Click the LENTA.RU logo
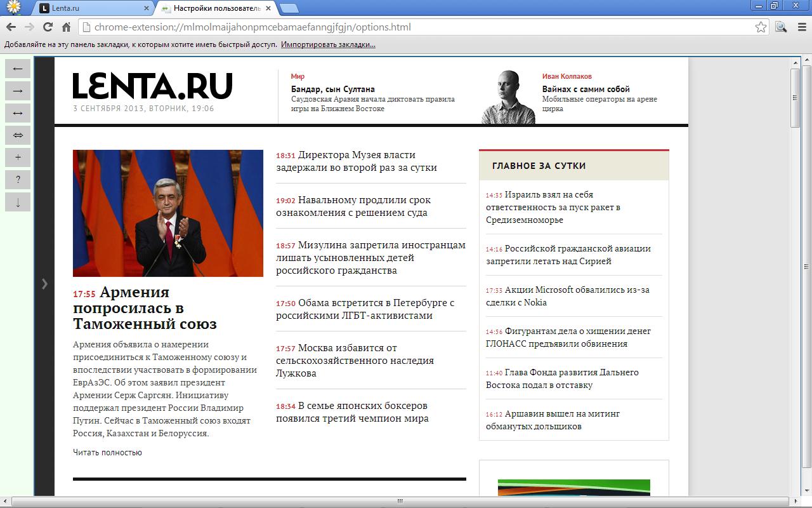Image resolution: width=812 pixels, height=508 pixels. [x=152, y=86]
